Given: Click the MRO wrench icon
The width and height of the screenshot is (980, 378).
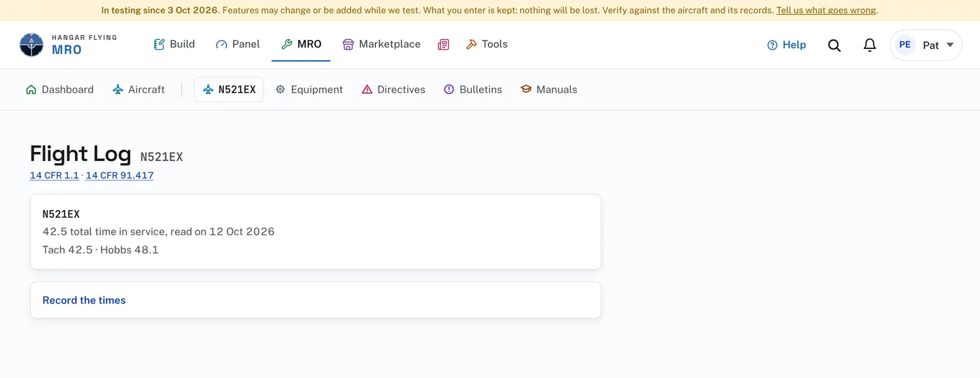Looking at the screenshot, I should (286, 44).
